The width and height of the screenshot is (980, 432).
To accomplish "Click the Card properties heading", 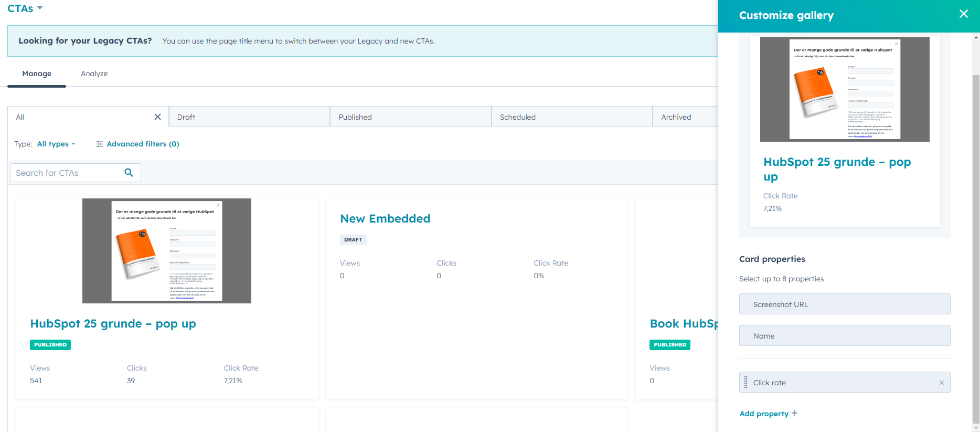I will click(772, 259).
